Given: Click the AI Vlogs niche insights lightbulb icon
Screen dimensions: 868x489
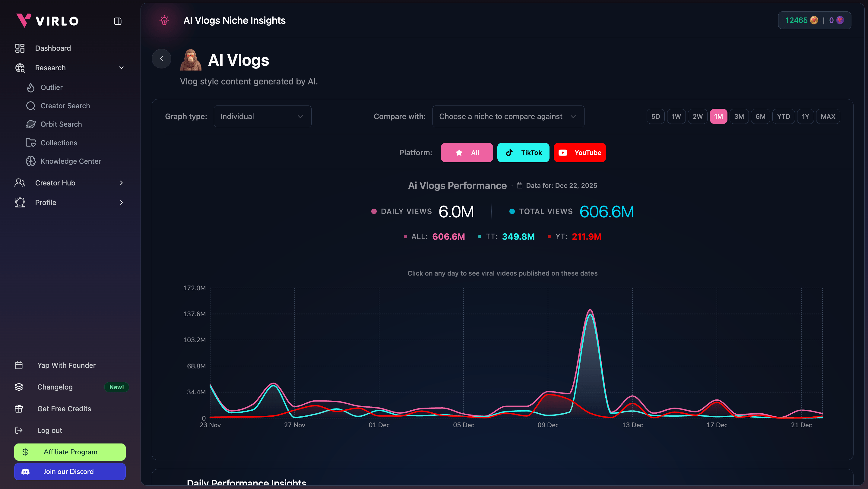Looking at the screenshot, I should [x=164, y=20].
